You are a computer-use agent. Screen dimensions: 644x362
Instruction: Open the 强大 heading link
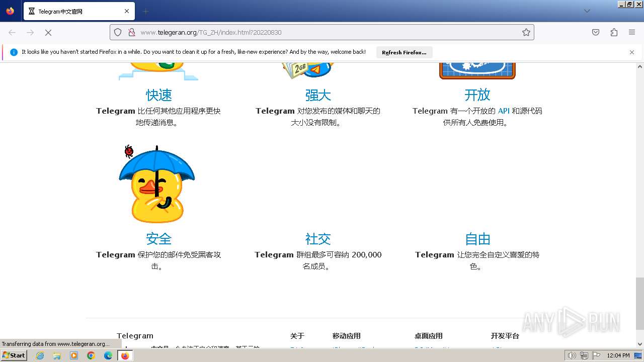pyautogui.click(x=318, y=95)
